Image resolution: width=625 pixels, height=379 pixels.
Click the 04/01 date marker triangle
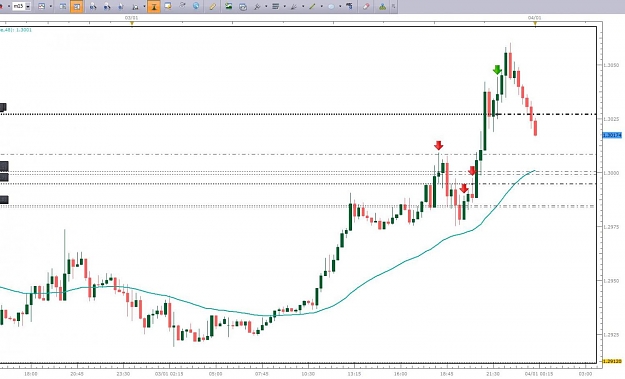tap(535, 23)
